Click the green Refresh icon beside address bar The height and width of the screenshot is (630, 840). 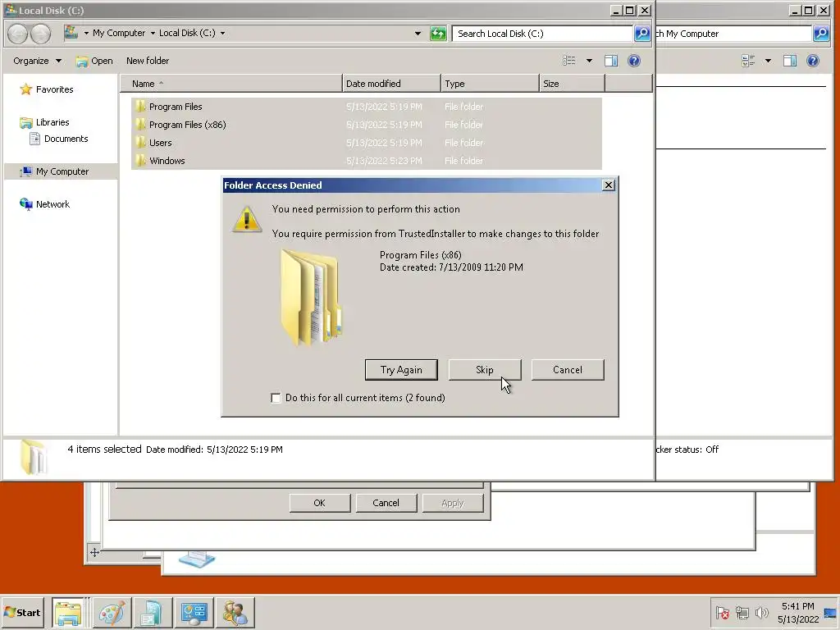point(438,34)
